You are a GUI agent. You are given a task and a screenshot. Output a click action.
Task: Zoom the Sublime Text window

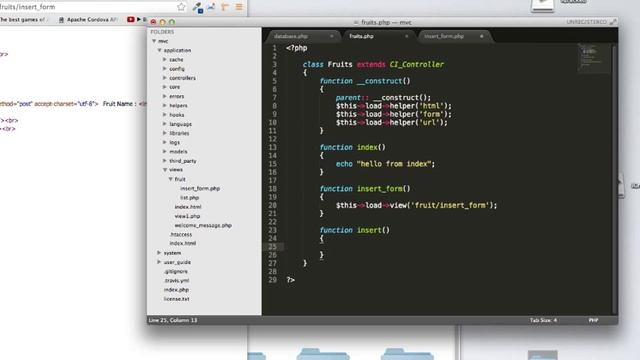click(x=172, y=22)
